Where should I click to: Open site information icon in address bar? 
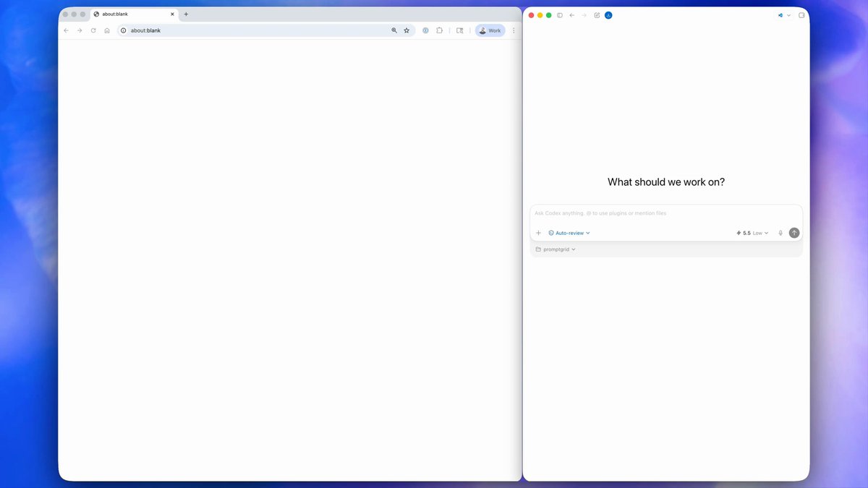pos(123,30)
